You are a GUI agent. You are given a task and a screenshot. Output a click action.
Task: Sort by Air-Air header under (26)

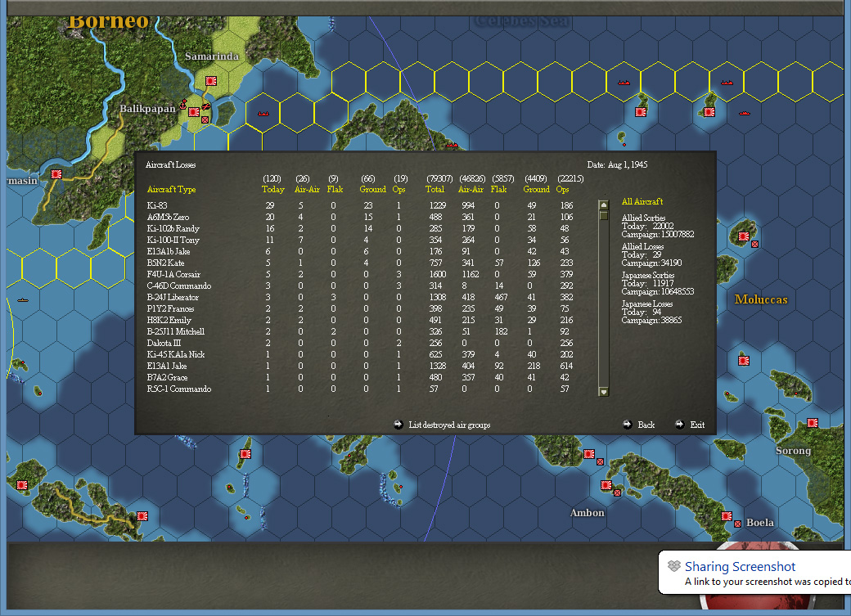[x=307, y=190]
